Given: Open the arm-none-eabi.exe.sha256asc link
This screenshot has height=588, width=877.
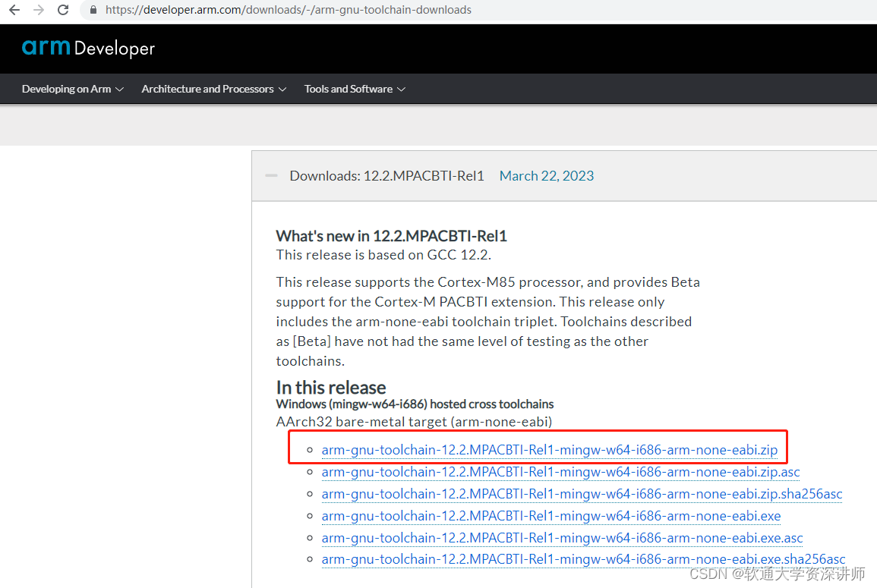Looking at the screenshot, I should pyautogui.click(x=583, y=559).
